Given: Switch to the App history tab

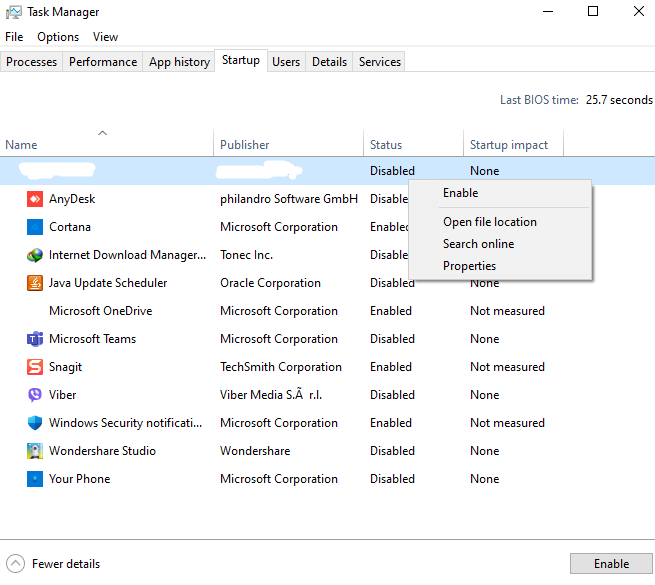Looking at the screenshot, I should pos(179,62).
